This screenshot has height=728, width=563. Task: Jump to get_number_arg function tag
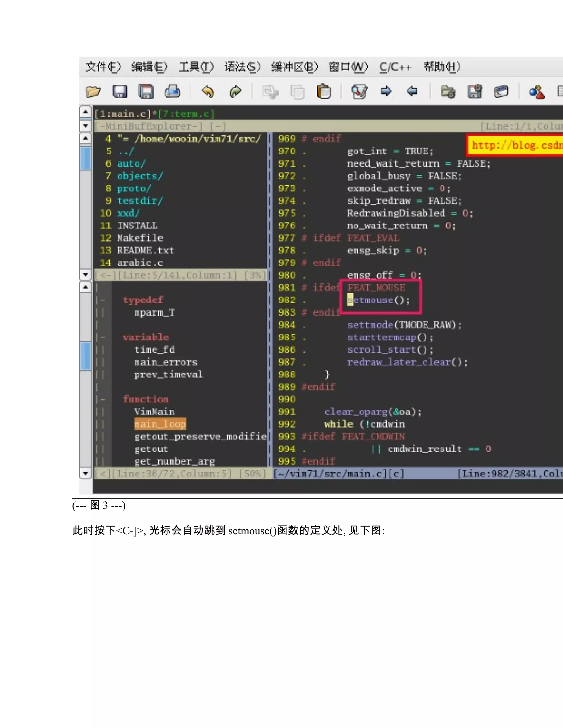(175, 461)
